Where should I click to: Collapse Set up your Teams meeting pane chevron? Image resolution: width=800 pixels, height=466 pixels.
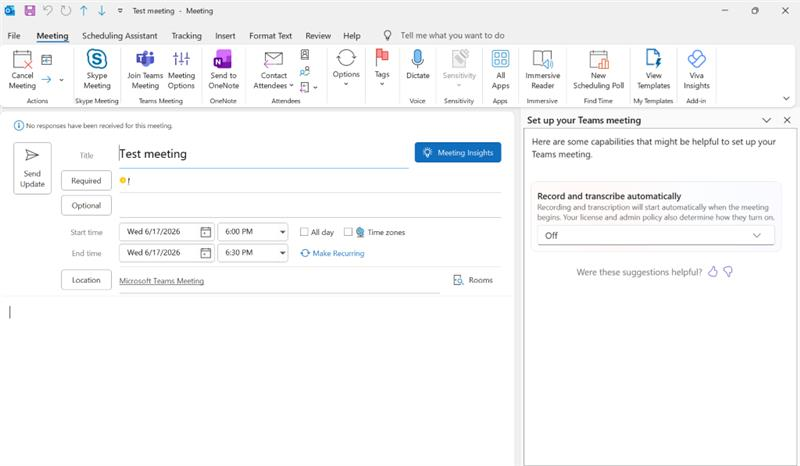(x=766, y=120)
